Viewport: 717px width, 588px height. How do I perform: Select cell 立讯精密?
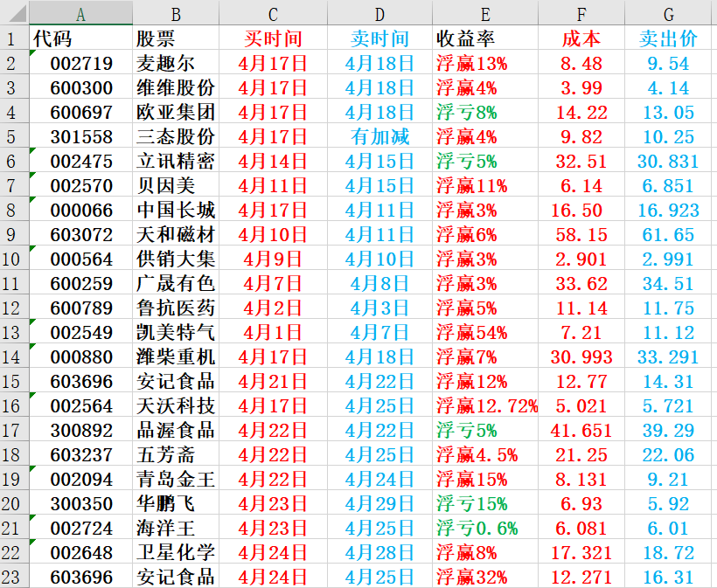pyautogui.click(x=176, y=160)
